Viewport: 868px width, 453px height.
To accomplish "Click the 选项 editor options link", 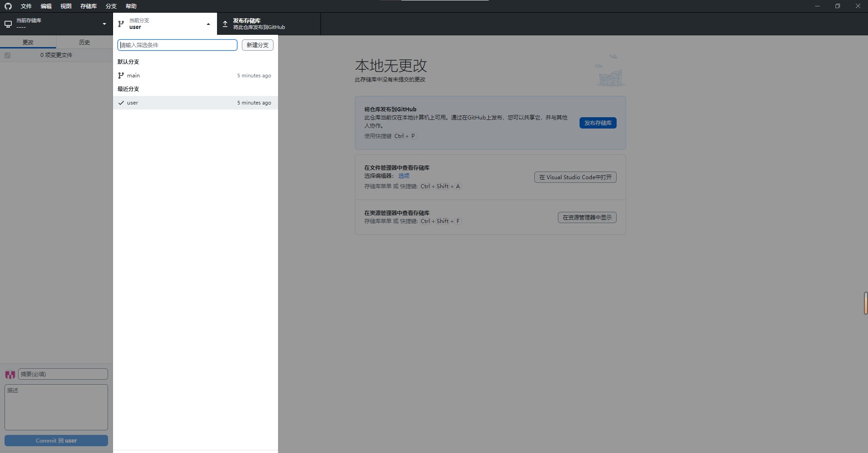I will 404,176.
